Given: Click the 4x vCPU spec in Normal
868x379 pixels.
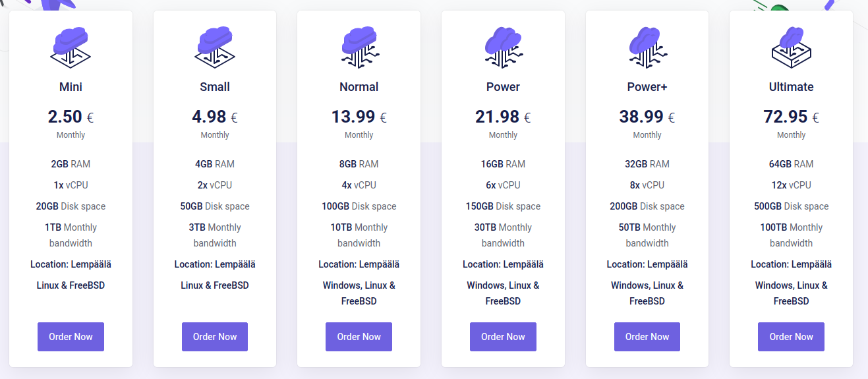Looking at the screenshot, I should point(359,185).
